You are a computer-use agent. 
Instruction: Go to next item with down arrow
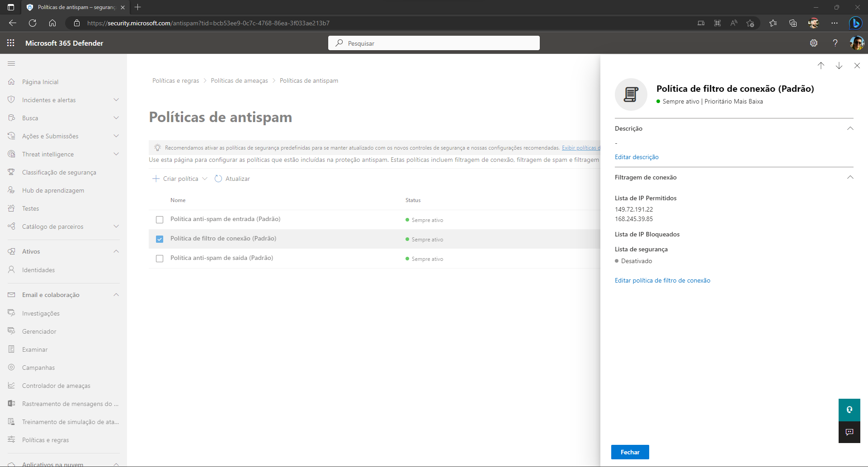(839, 66)
